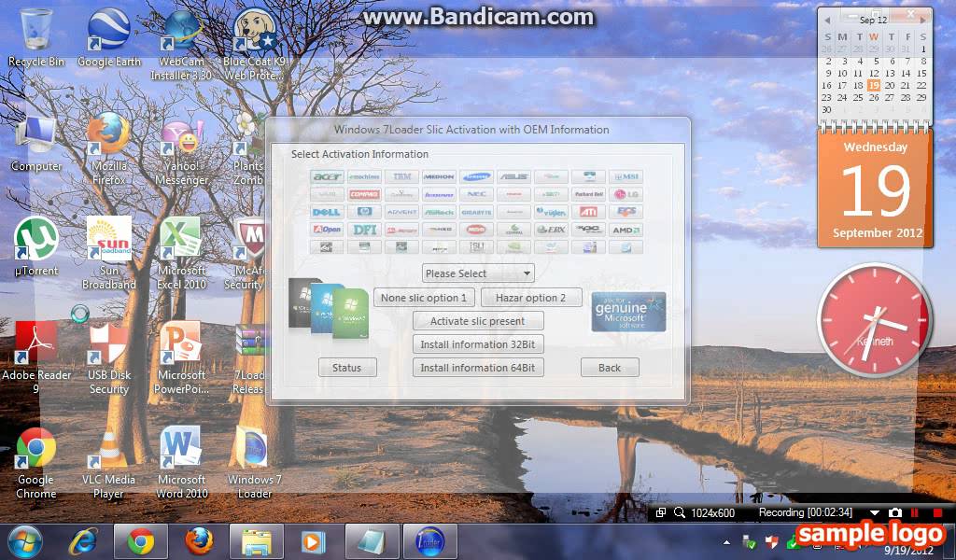956x560 pixels.
Task: Stop the Bandicam recording
Action: [x=937, y=513]
